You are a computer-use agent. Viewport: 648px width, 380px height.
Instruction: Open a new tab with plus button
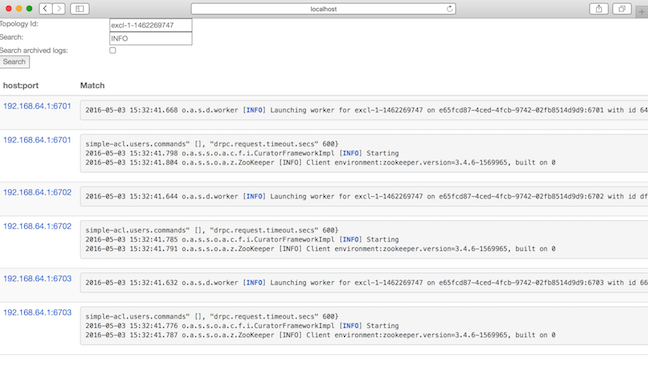point(641,12)
